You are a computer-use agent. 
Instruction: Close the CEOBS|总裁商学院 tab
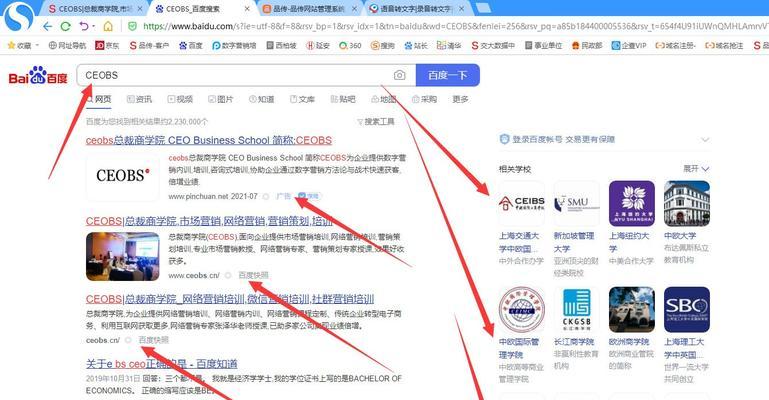click(x=140, y=9)
